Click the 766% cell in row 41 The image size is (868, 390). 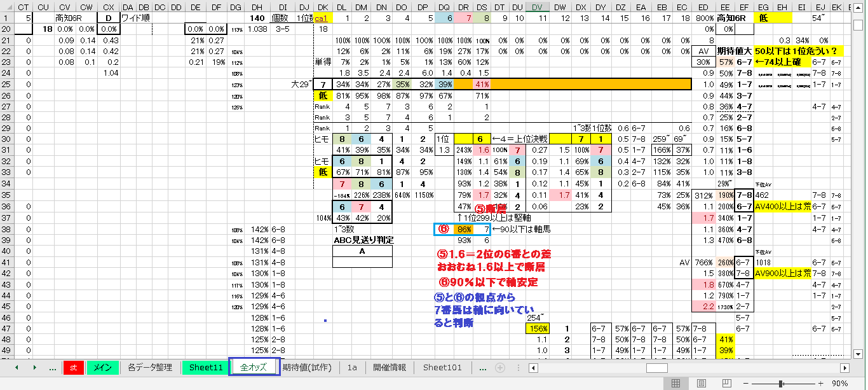[x=703, y=262]
